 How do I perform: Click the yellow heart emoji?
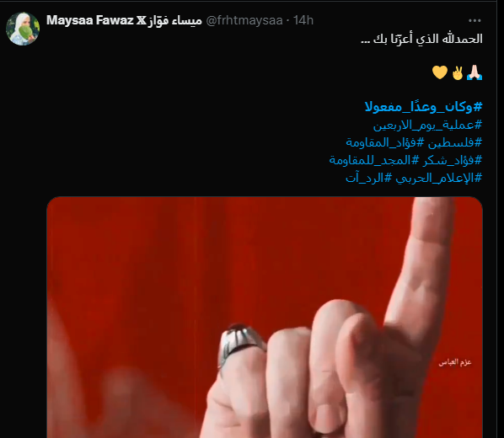pos(439,72)
